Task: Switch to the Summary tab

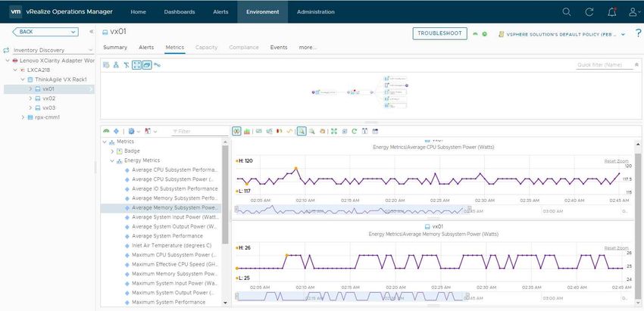Action: pyautogui.click(x=115, y=47)
